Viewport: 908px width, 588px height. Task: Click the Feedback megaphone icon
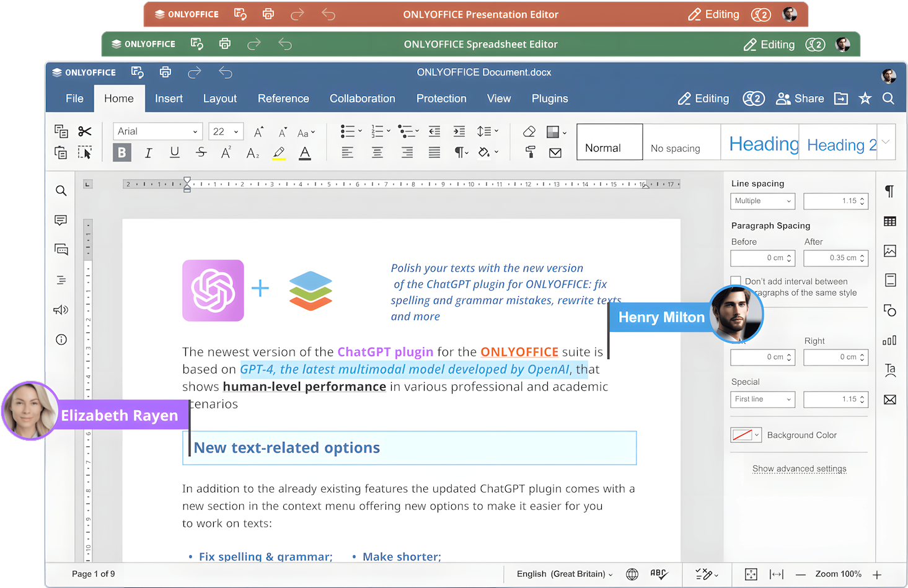(61, 310)
